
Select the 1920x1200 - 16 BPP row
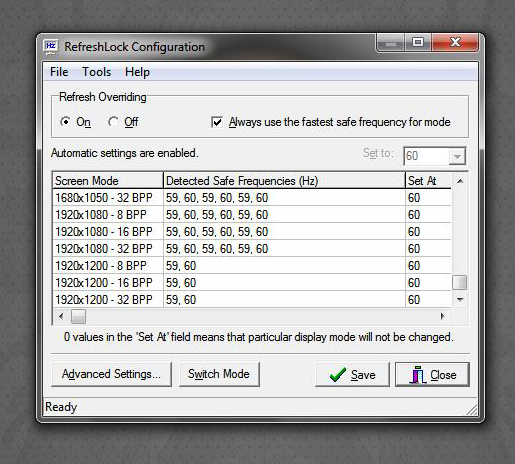pyautogui.click(x=252, y=283)
